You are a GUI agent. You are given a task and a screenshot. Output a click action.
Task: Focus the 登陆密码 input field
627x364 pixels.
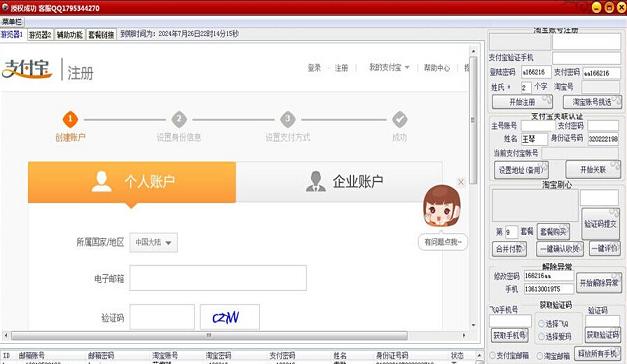point(536,72)
